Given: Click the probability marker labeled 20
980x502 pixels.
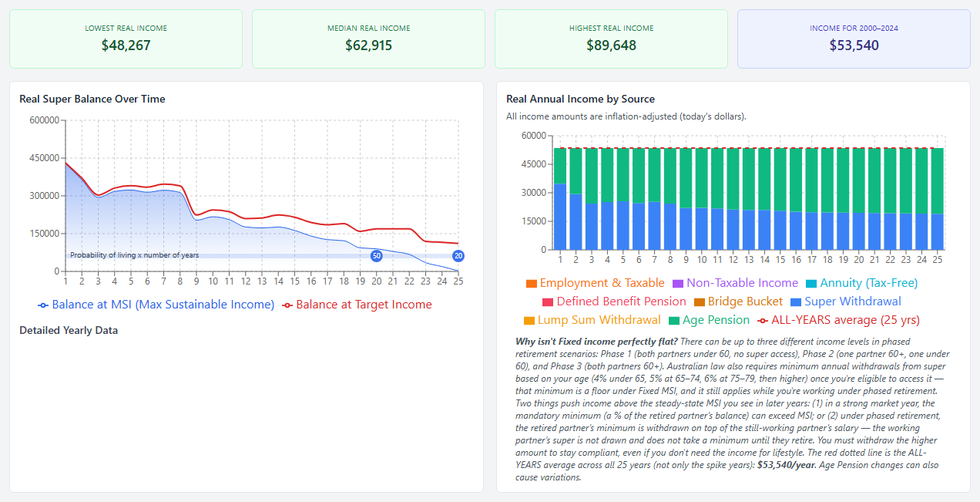Looking at the screenshot, I should [x=458, y=255].
